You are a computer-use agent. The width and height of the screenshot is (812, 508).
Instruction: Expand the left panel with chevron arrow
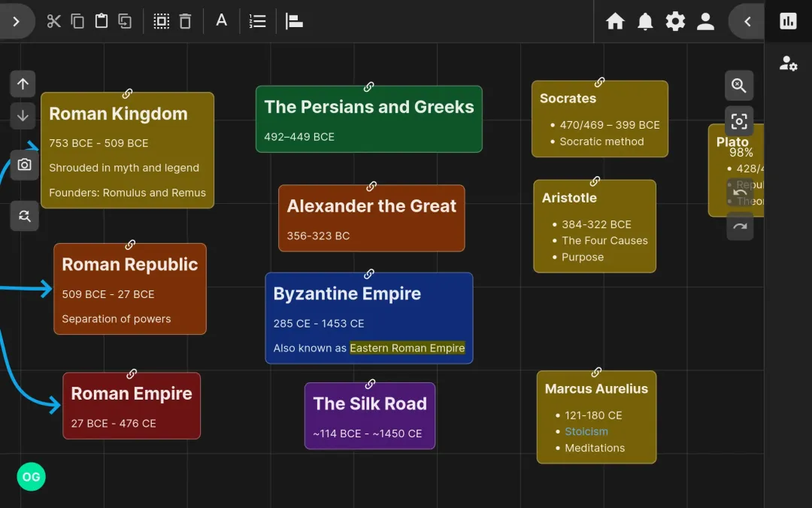(17, 21)
